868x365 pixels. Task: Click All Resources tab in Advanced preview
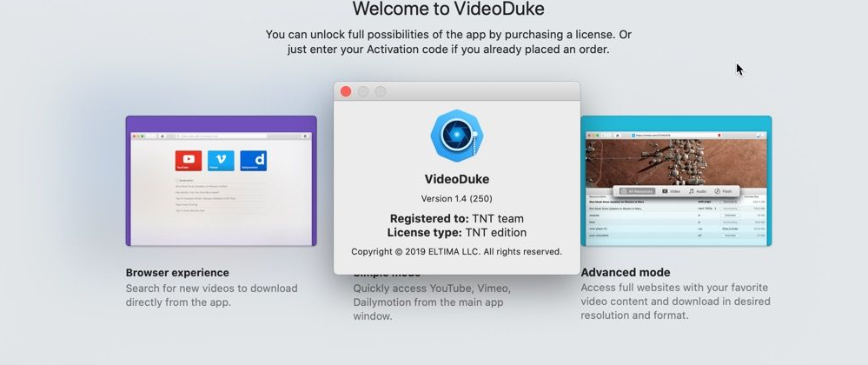(637, 191)
